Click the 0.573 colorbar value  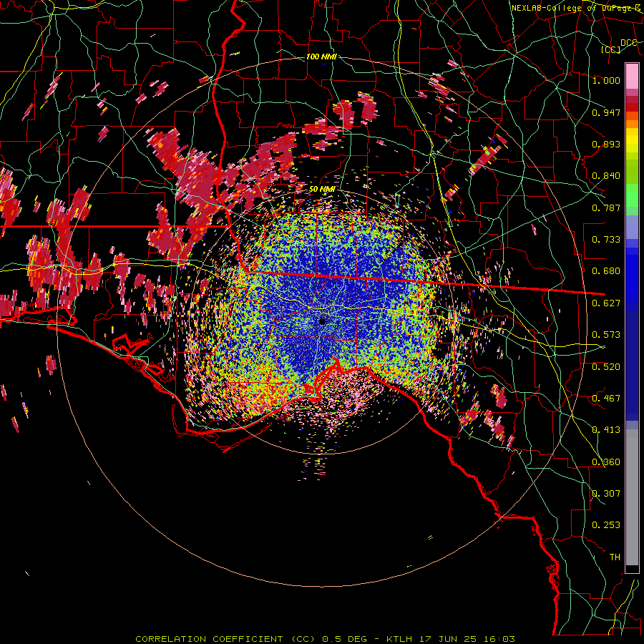606,335
